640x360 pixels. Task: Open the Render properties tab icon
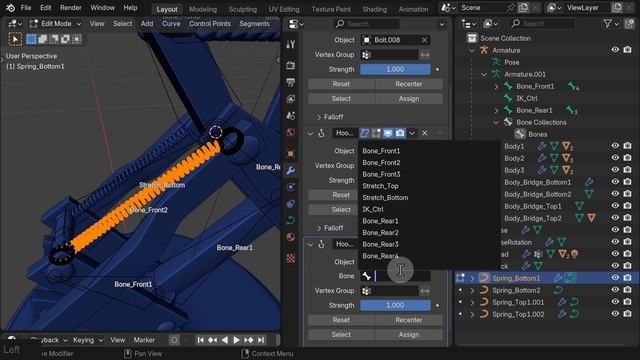point(290,65)
